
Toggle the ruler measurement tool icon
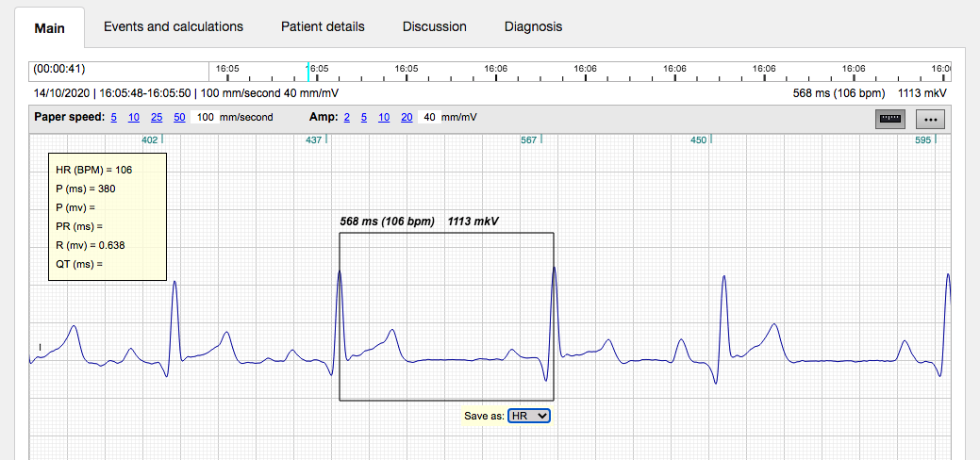890,119
